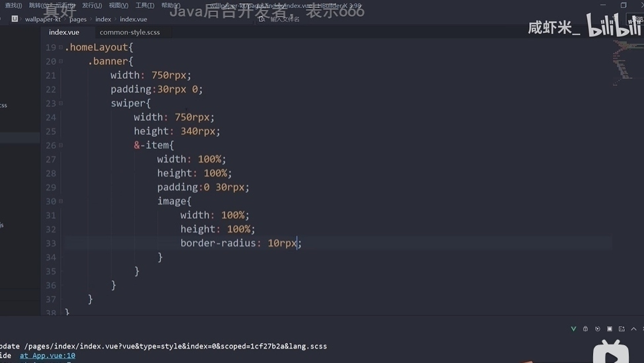Fold the swiper block on line 23

tap(61, 103)
